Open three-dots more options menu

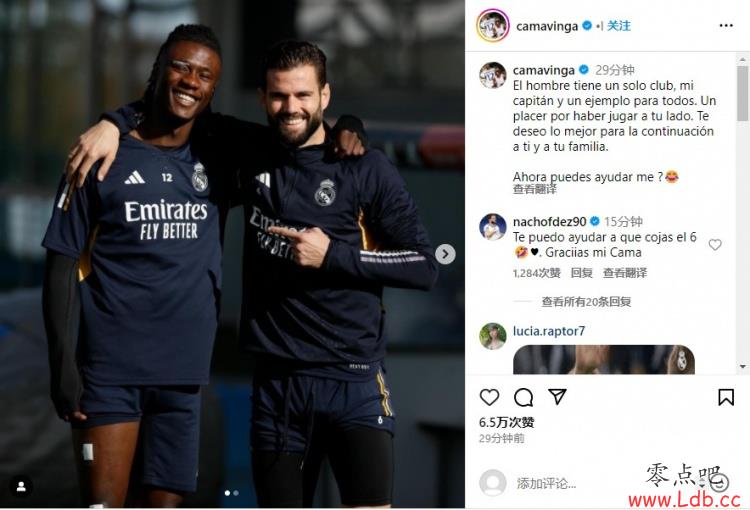coord(726,25)
